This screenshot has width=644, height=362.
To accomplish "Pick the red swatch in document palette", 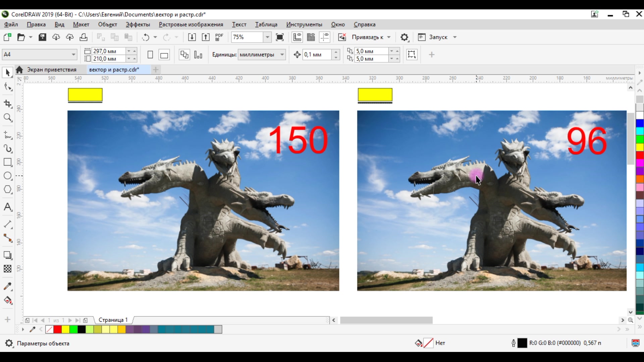I will click(57, 329).
